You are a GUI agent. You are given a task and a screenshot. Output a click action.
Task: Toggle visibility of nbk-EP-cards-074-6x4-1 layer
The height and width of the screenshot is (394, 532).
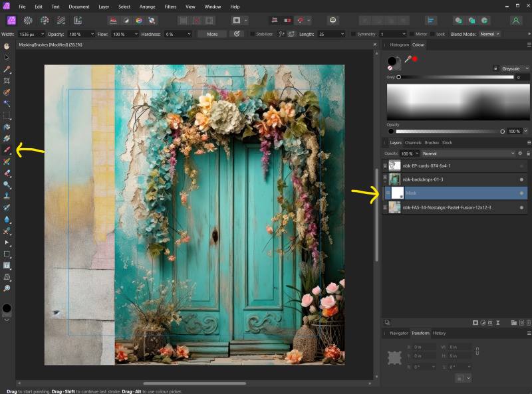point(521,166)
